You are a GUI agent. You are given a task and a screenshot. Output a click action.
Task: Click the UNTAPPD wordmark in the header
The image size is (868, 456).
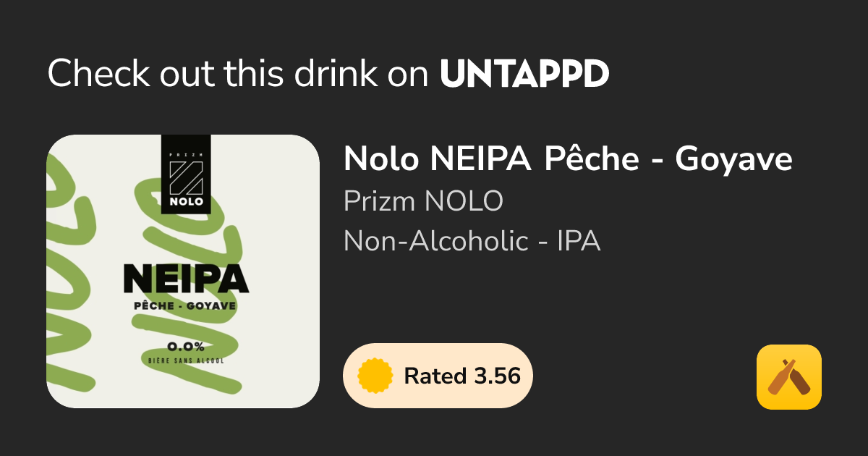coord(524,73)
